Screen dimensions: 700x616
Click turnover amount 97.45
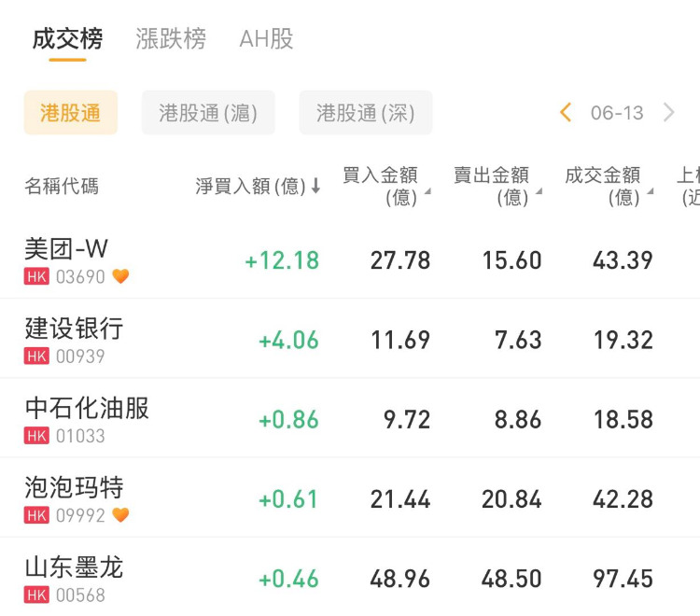coord(623,579)
